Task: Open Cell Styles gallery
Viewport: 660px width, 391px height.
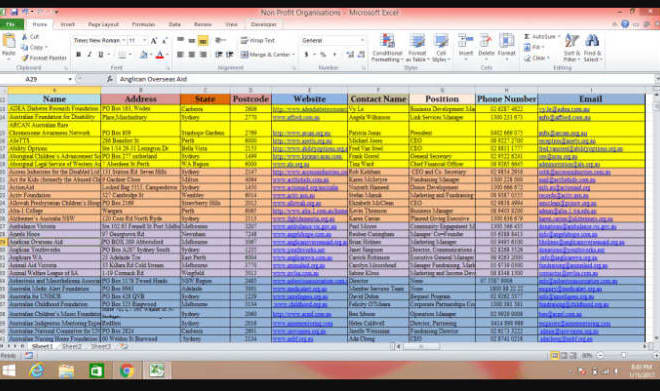Action: [441, 48]
